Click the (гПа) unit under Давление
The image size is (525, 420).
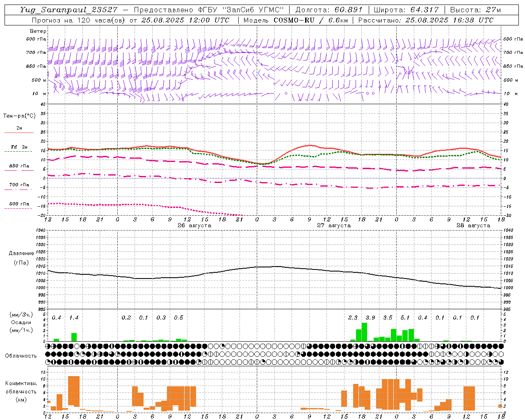(x=21, y=262)
